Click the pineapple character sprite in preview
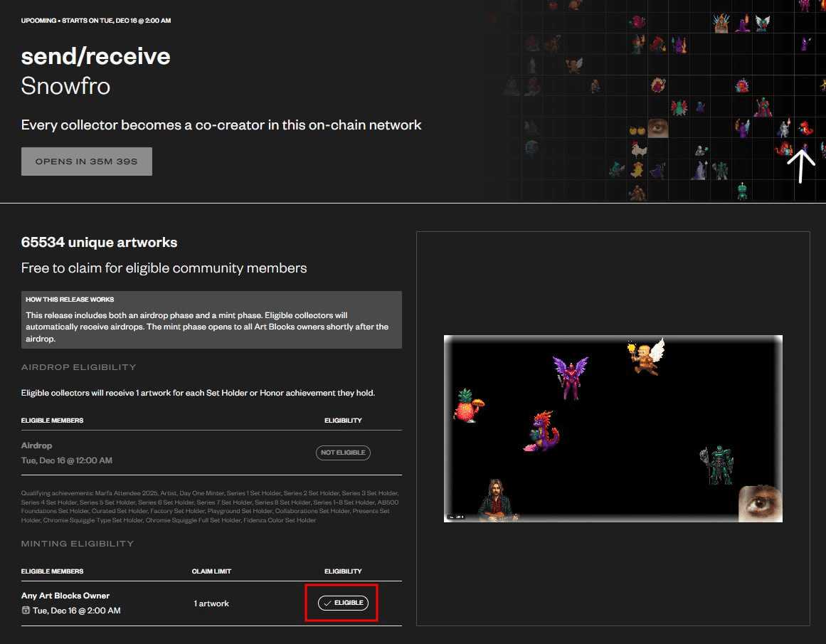 pyautogui.click(x=467, y=406)
